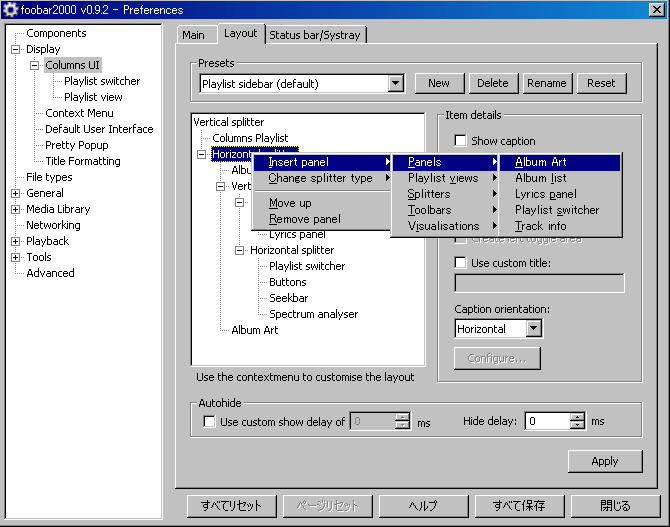Expand the Media Library tree node
This screenshot has height=527, width=670.
pyautogui.click(x=15, y=209)
